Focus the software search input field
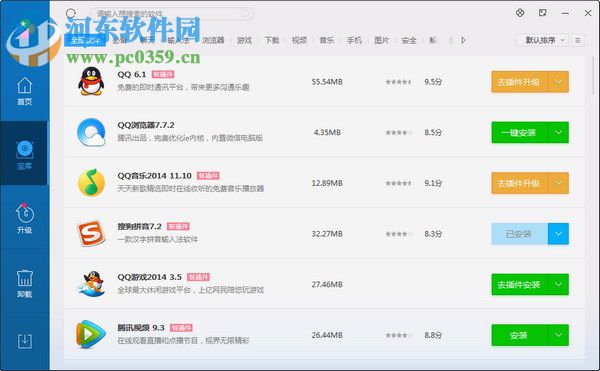Screen dimensions: 600x371 [171, 14]
